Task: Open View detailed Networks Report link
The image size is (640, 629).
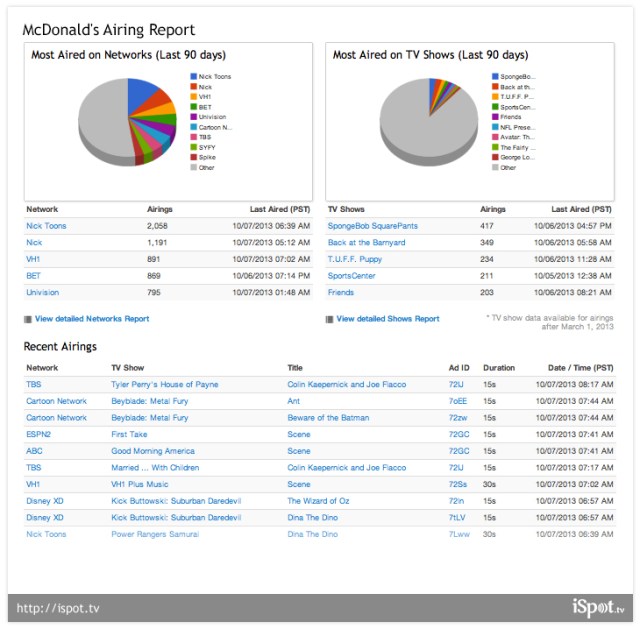Action: pos(92,319)
